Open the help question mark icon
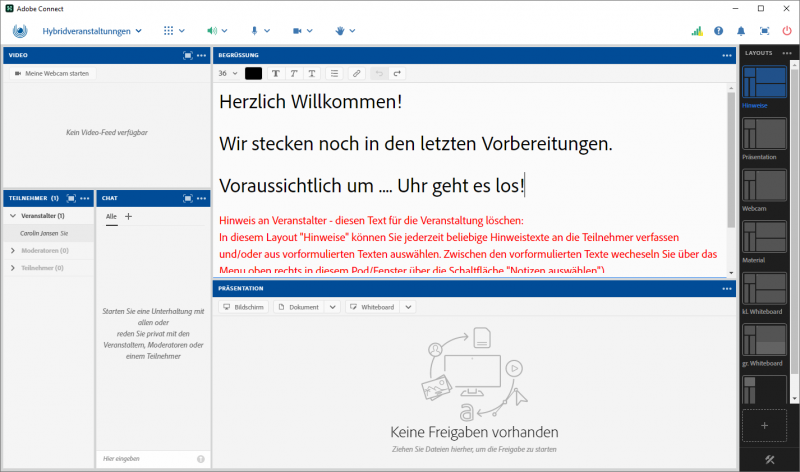 [718, 31]
